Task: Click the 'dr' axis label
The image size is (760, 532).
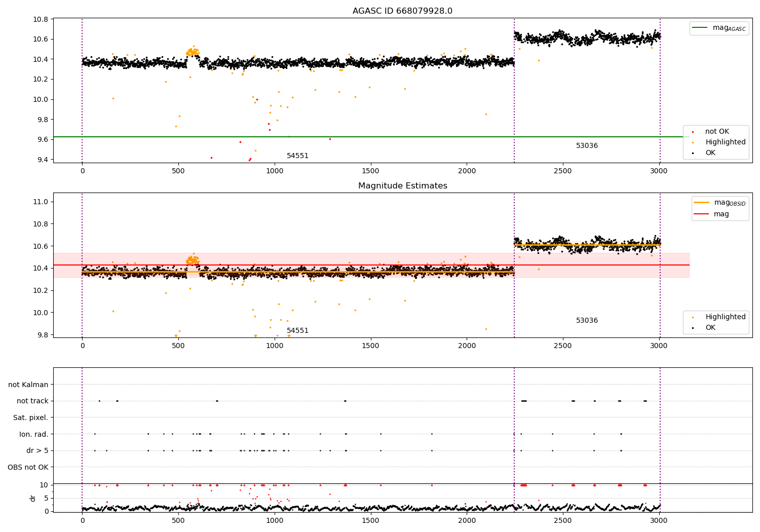Action: [x=33, y=498]
